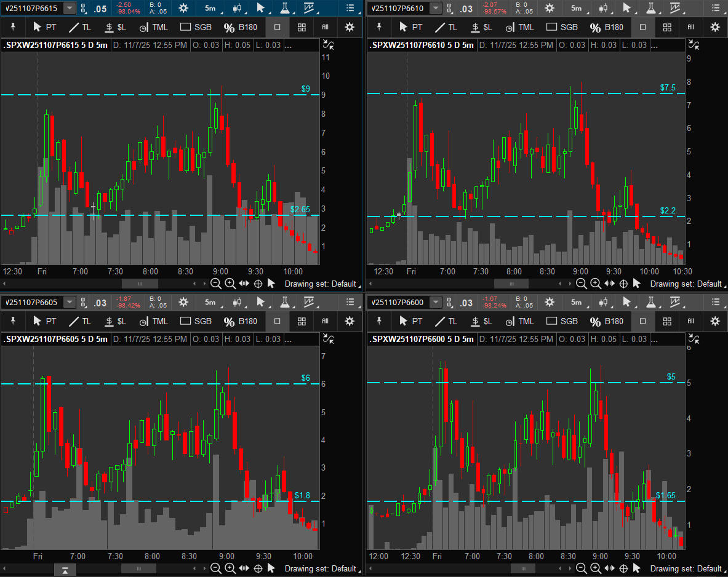
Task: Expand the 5m timeframe selector on P6600 chart
Action: [578, 302]
